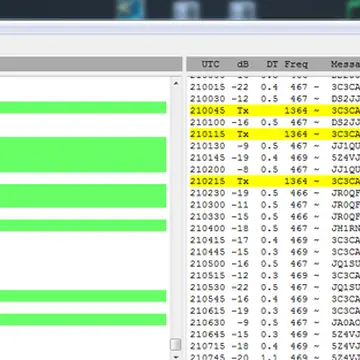Select the 210500 JQ1SU decode row
360x360 pixels.
coord(275,264)
